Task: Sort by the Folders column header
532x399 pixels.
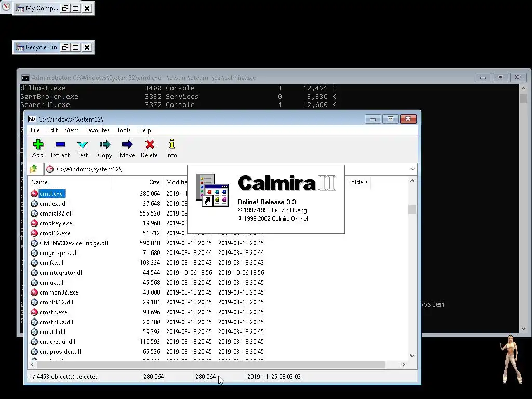Action: click(x=357, y=182)
